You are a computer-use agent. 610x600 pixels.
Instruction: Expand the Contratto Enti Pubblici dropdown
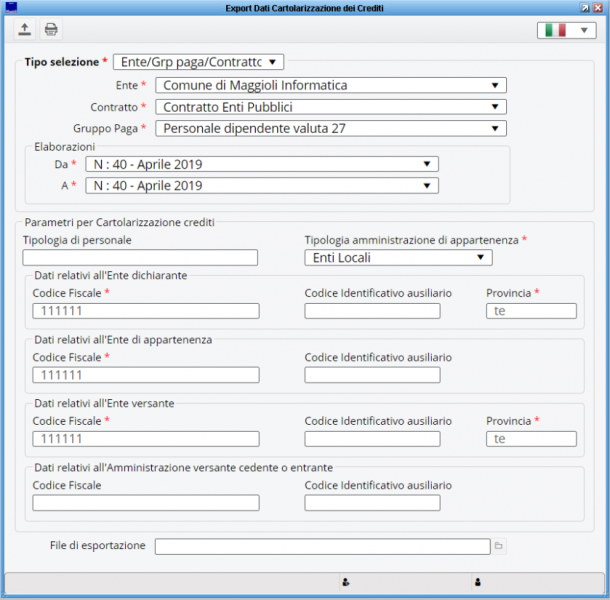coord(331,107)
